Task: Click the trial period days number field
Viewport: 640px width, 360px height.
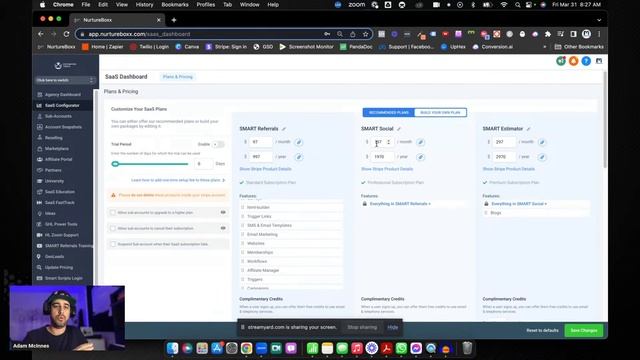Action: [x=204, y=164]
